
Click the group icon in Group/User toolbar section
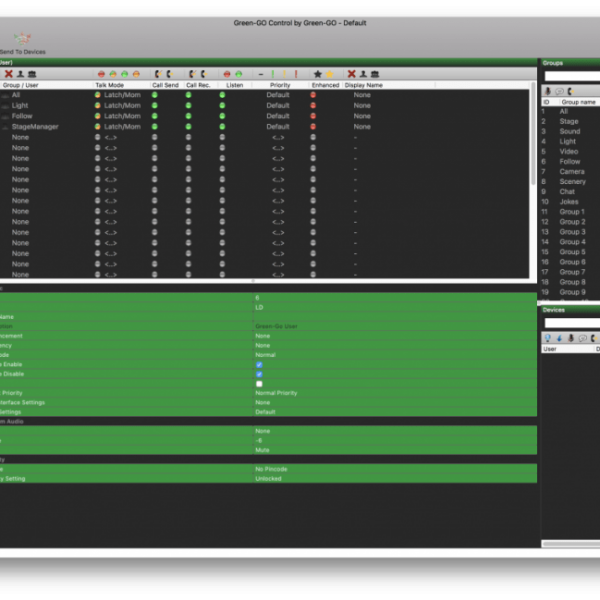pos(32,74)
